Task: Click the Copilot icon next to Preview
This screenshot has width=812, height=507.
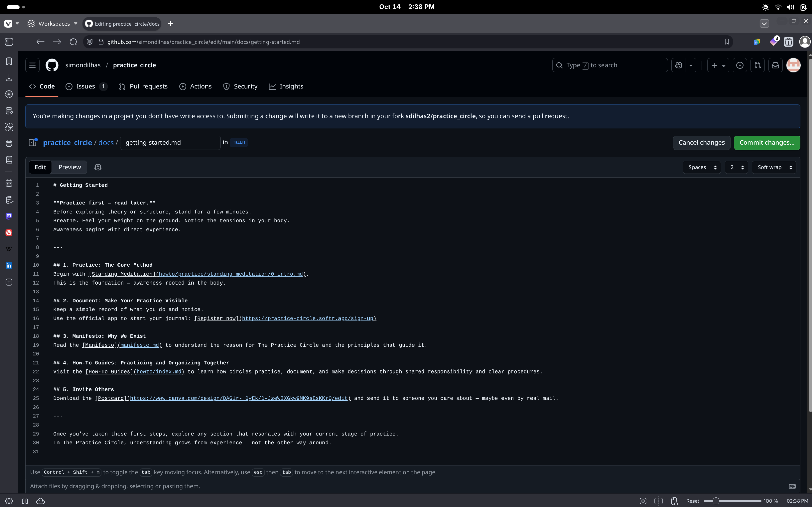Action: (x=98, y=167)
